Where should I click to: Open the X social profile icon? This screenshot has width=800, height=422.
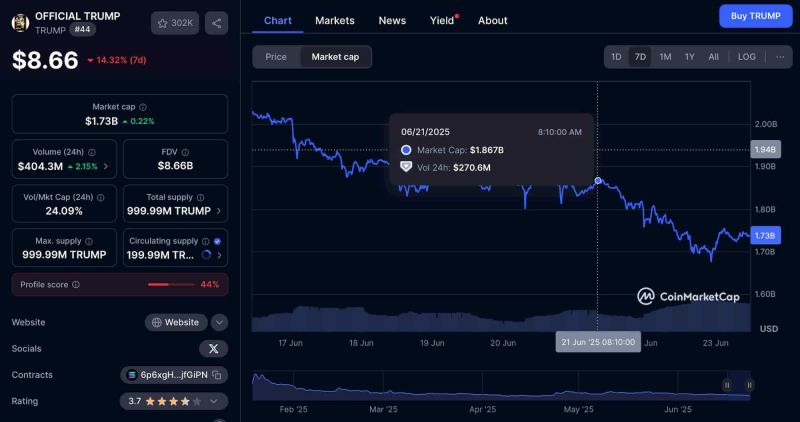point(213,349)
